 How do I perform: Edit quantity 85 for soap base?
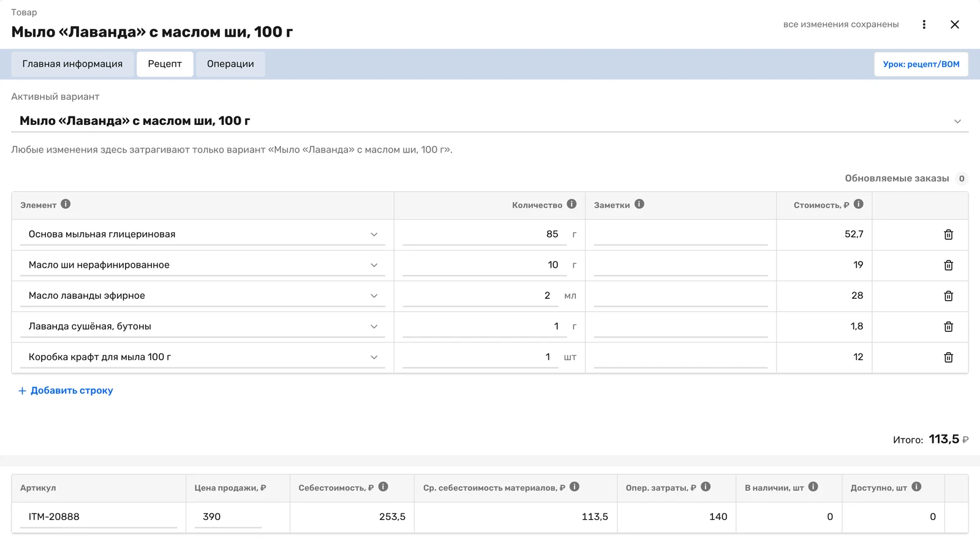(484, 235)
